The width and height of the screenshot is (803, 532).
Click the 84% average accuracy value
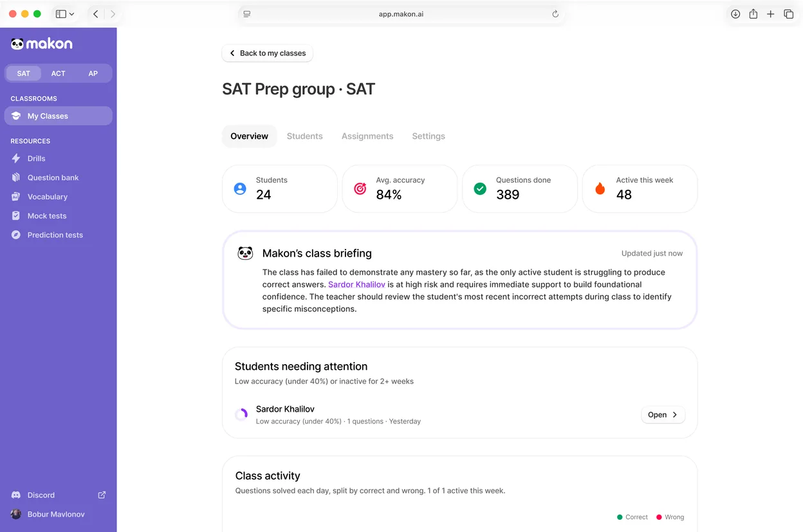(389, 195)
